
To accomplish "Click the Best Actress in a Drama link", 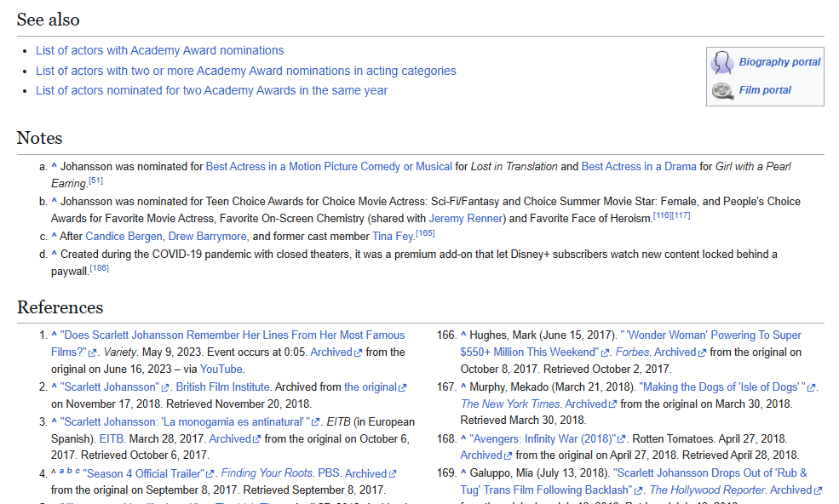I will click(639, 166).
